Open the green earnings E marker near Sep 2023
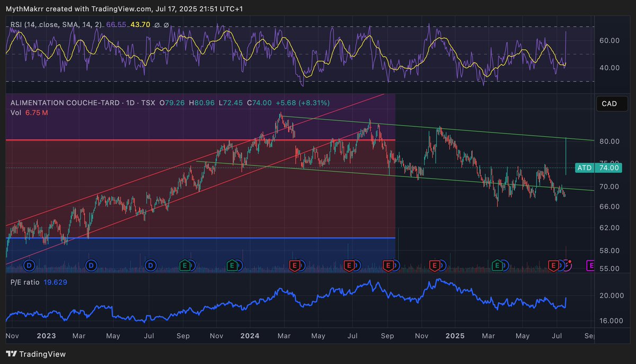The height and width of the screenshot is (364, 636). (185, 264)
